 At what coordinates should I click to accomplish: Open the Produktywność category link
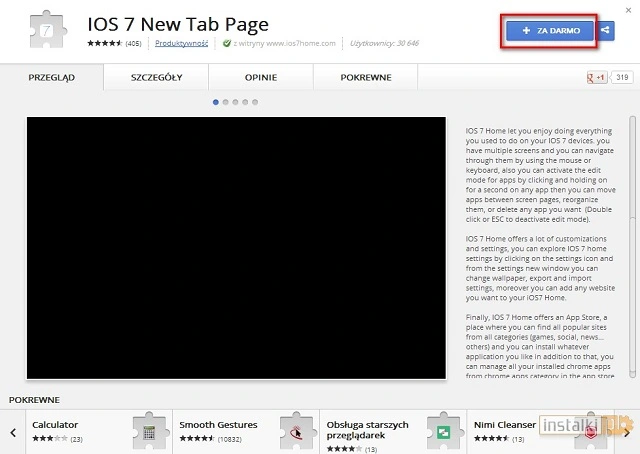pos(181,43)
